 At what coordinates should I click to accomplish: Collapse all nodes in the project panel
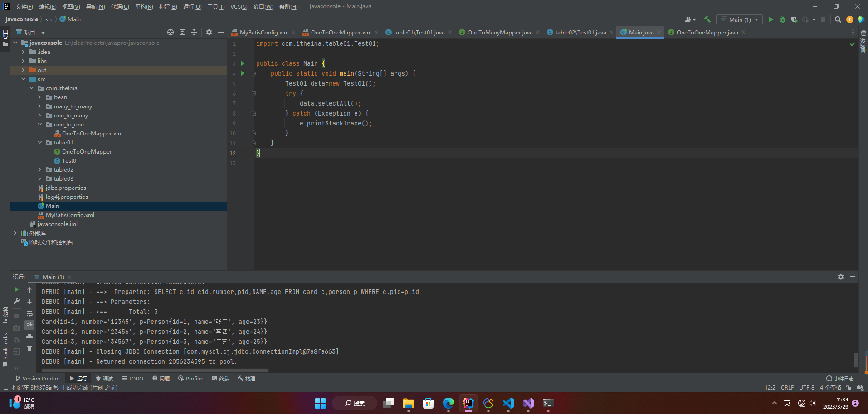194,32
